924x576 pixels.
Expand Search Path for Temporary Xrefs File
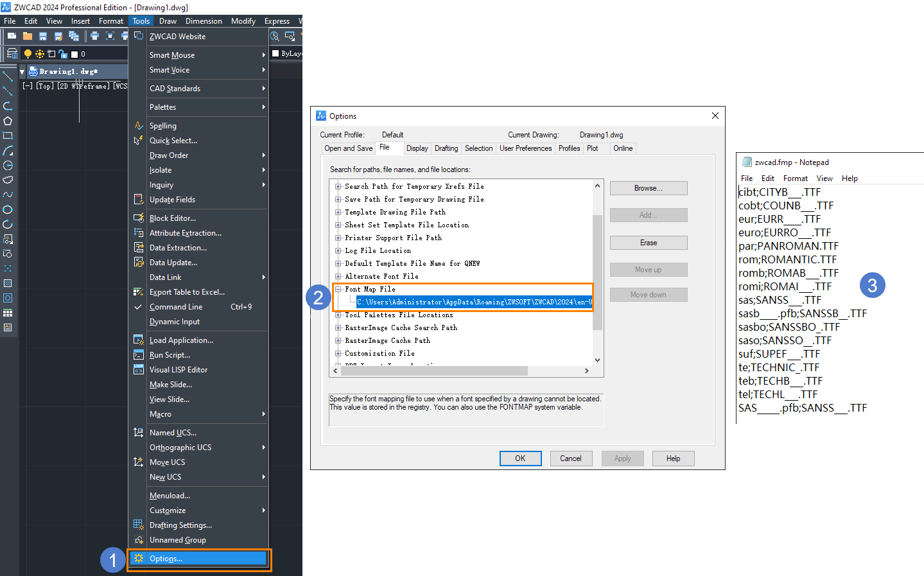(x=338, y=186)
